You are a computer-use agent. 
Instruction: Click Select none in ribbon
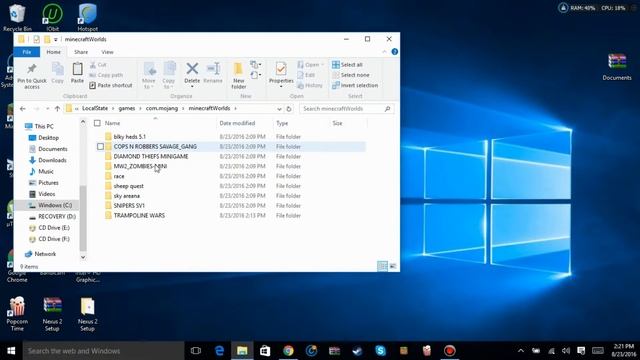tap(351, 75)
